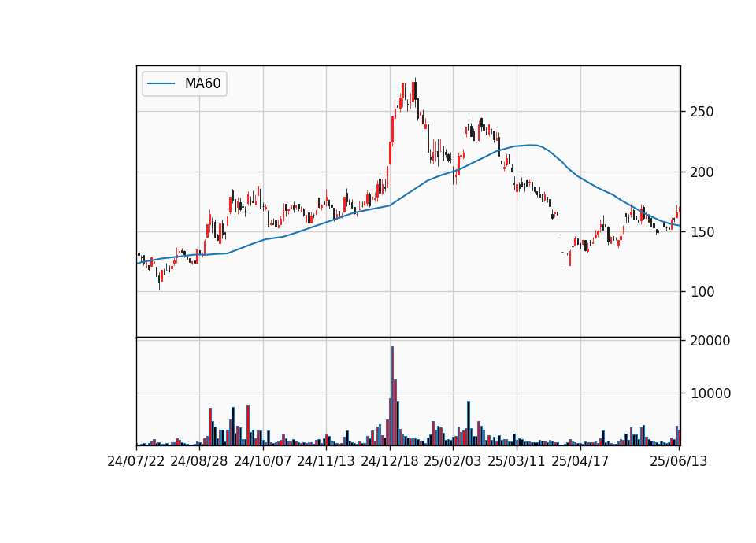Click the MA60 legend label
Screen dimensions: 756x543
coord(202,83)
